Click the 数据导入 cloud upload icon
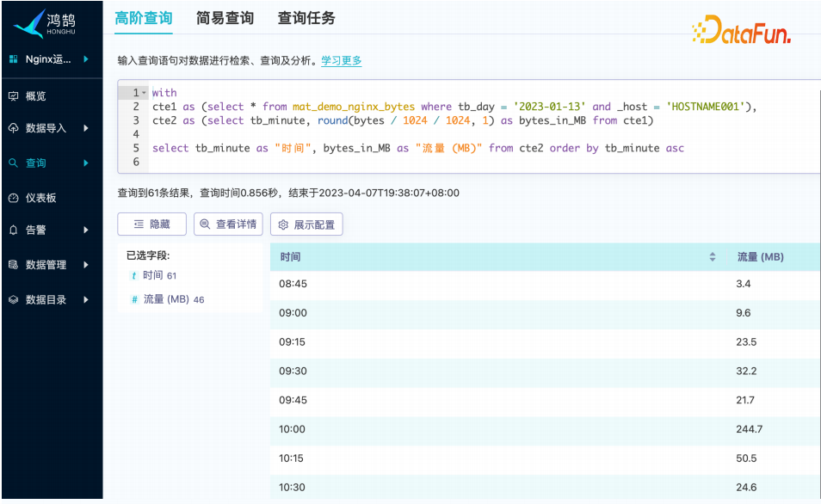 coord(13,128)
